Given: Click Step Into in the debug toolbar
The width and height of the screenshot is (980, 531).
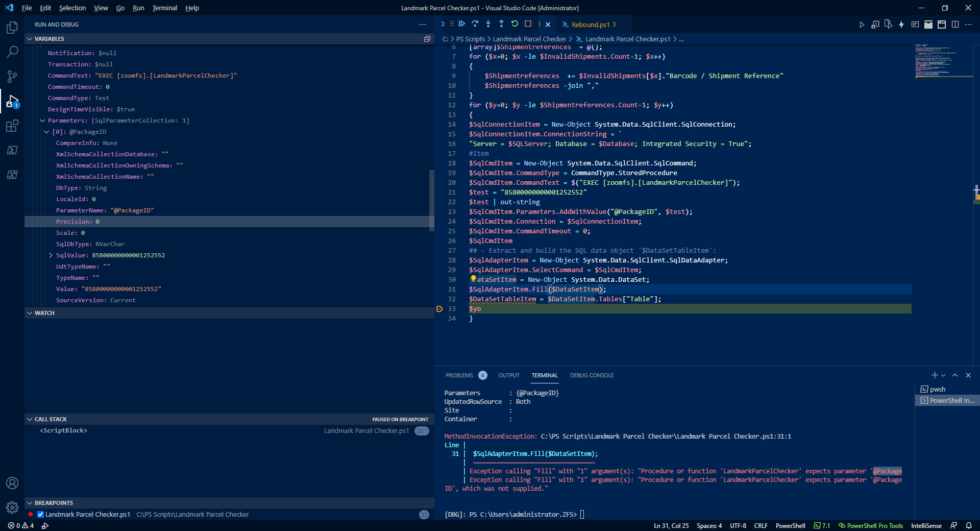Looking at the screenshot, I should (x=488, y=24).
